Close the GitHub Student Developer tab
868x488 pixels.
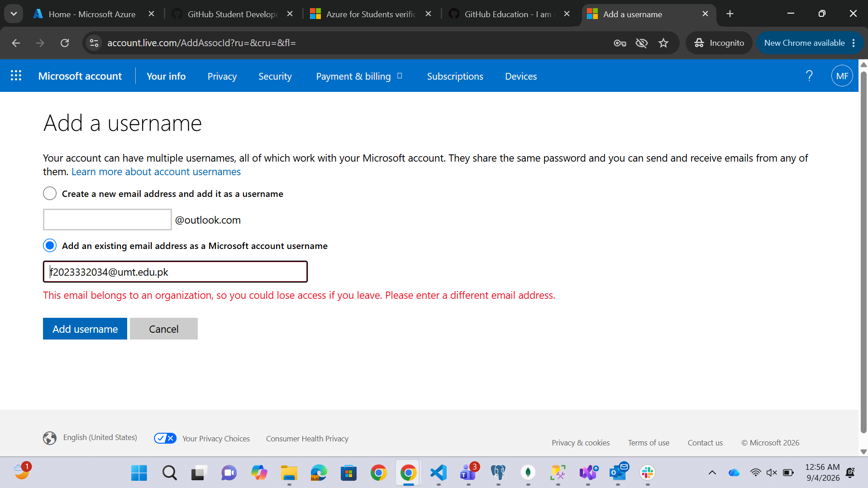tap(290, 14)
